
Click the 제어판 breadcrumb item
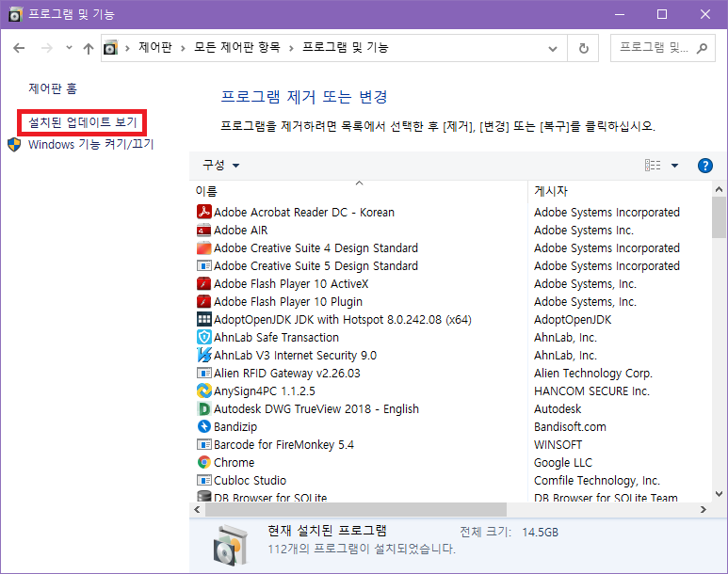coord(155,47)
